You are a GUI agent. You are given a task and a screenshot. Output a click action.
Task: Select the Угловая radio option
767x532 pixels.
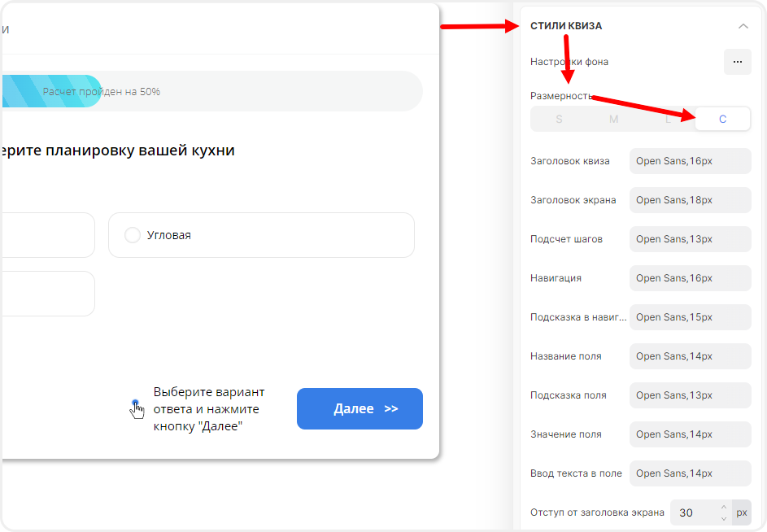133,235
